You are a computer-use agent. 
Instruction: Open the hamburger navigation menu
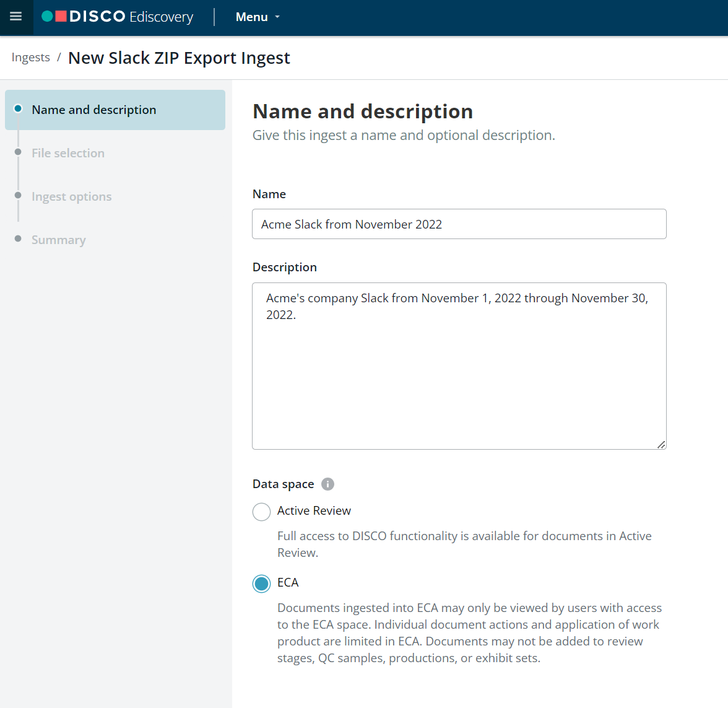coord(16,17)
